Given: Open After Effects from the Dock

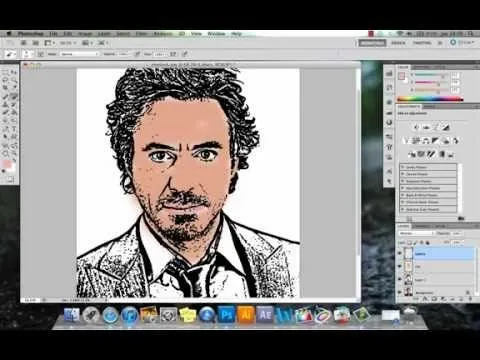Looking at the screenshot, I should (265, 314).
